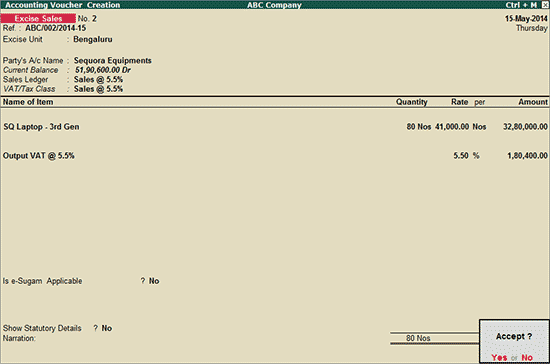Click the item rate 41,000.00

452,127
